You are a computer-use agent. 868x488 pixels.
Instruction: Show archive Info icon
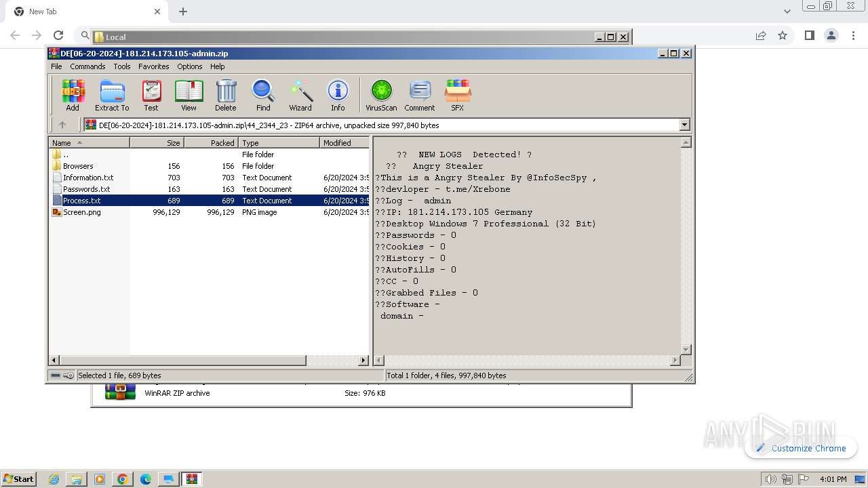(x=338, y=95)
